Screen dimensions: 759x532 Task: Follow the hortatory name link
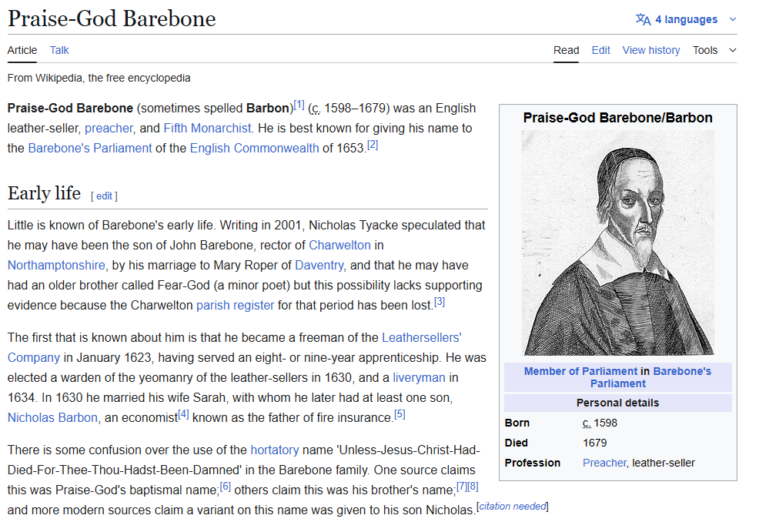(x=275, y=450)
